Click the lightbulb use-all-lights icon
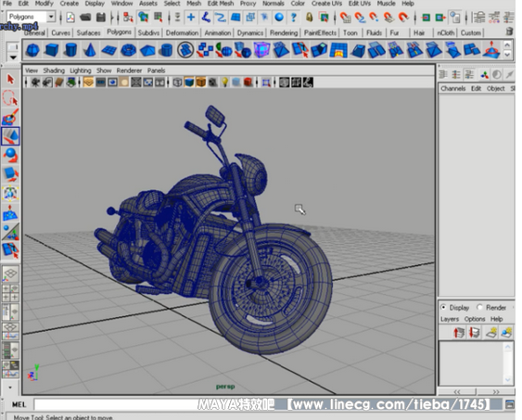This screenshot has height=420, width=522. pos(225,83)
